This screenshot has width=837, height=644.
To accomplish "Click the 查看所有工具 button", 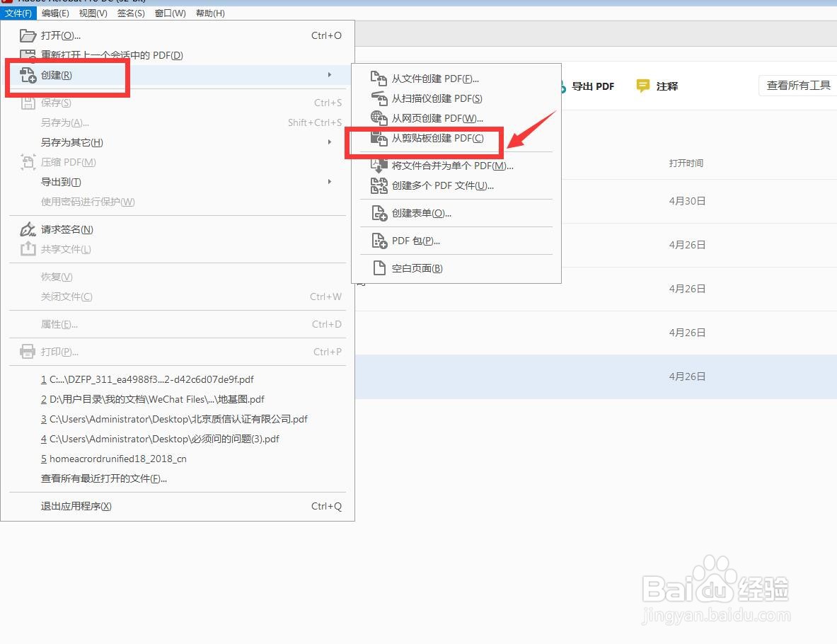I will pyautogui.click(x=798, y=86).
